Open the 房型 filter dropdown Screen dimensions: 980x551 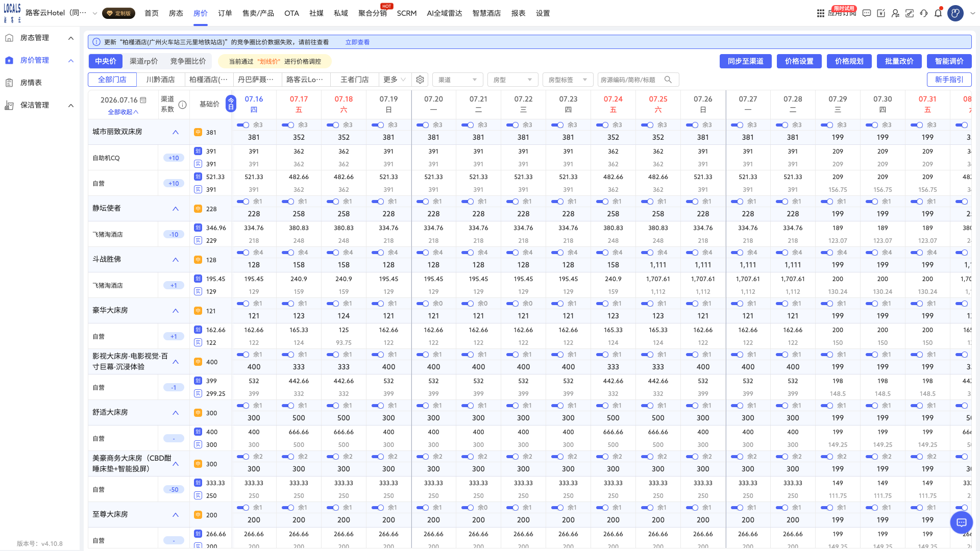click(x=512, y=80)
